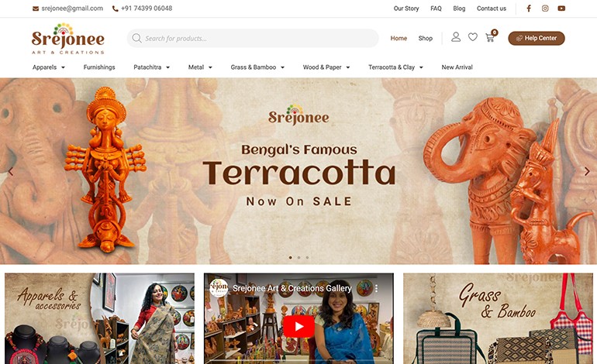597x364 pixels.
Task: Open the shopping cart icon
Action: point(490,37)
